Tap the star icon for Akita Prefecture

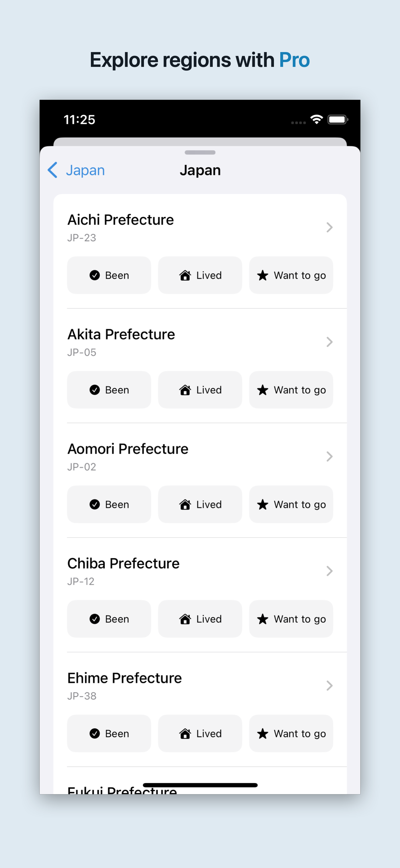tap(262, 390)
